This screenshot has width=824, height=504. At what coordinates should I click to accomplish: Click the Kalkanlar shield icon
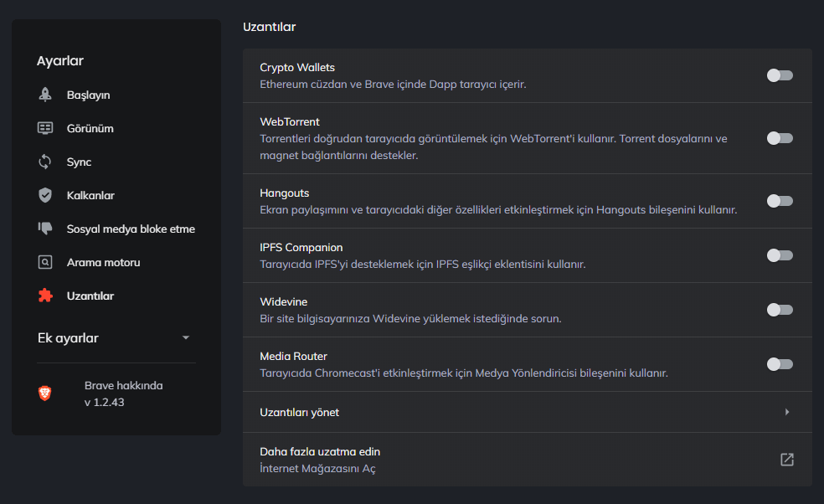pos(46,195)
